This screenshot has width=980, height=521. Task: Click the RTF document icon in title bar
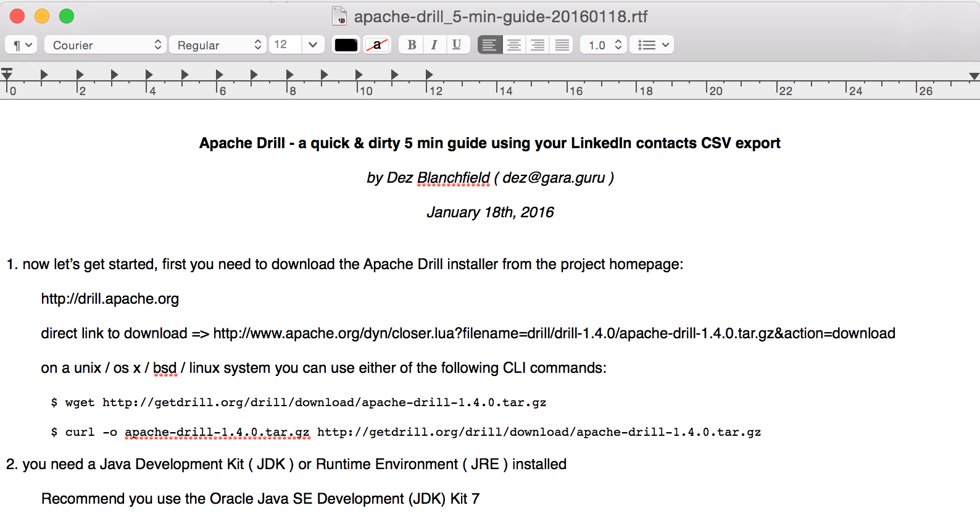[x=339, y=16]
